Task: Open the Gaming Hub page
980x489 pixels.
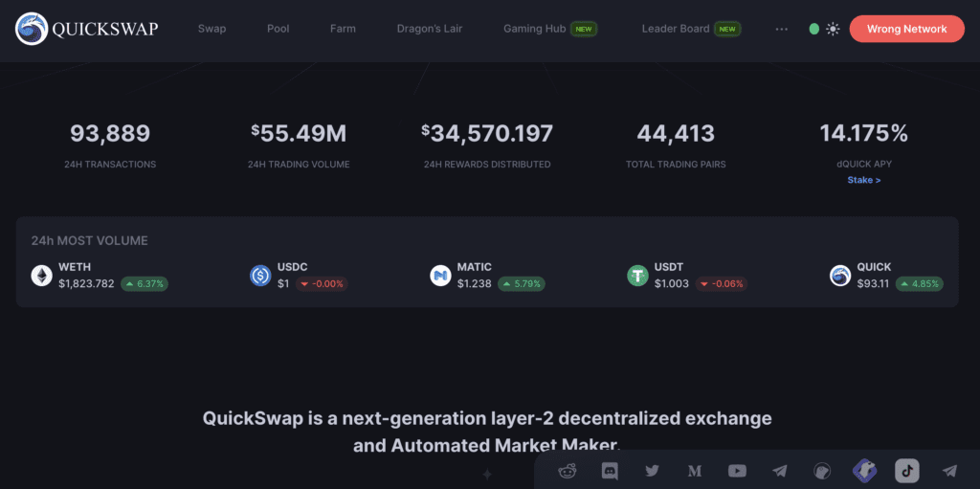Action: 534,29
